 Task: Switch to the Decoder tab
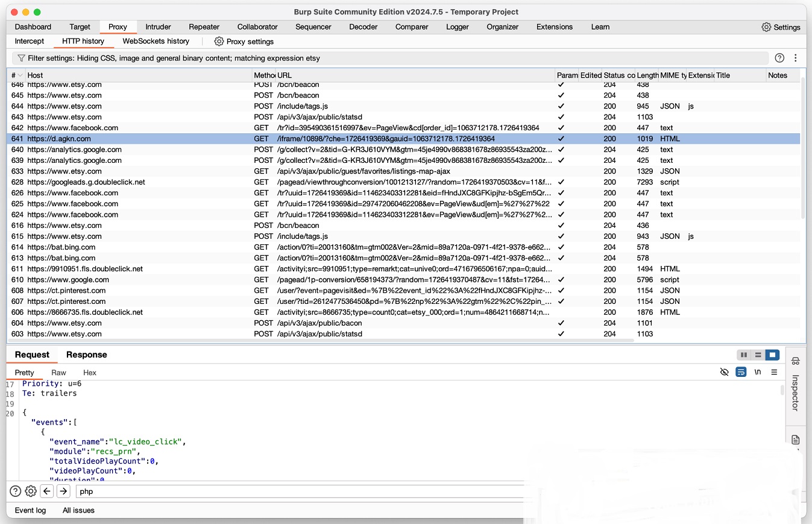point(364,27)
